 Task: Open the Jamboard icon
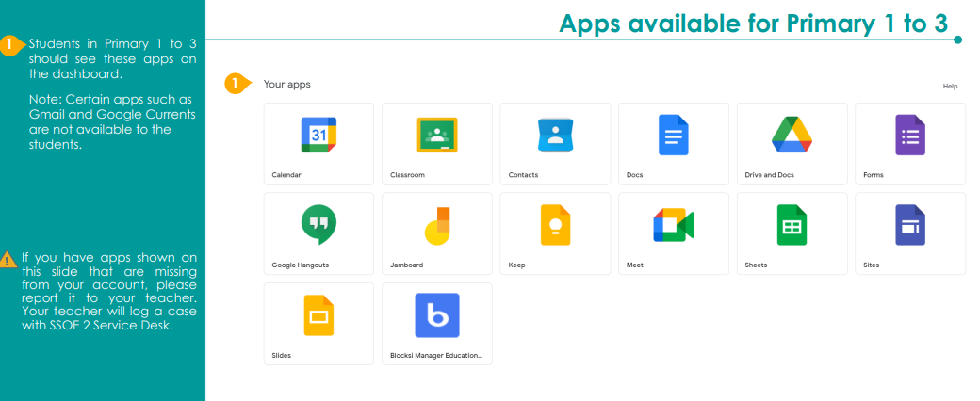pyautogui.click(x=437, y=225)
